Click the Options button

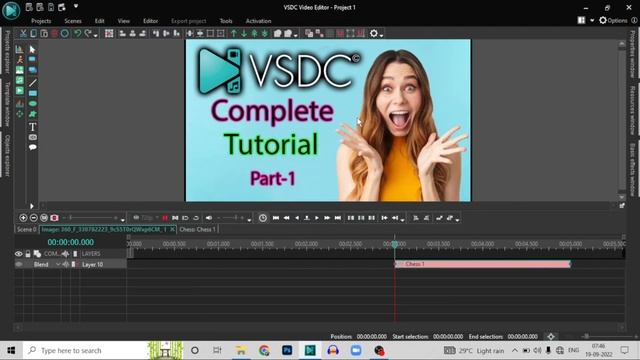[x=613, y=20]
